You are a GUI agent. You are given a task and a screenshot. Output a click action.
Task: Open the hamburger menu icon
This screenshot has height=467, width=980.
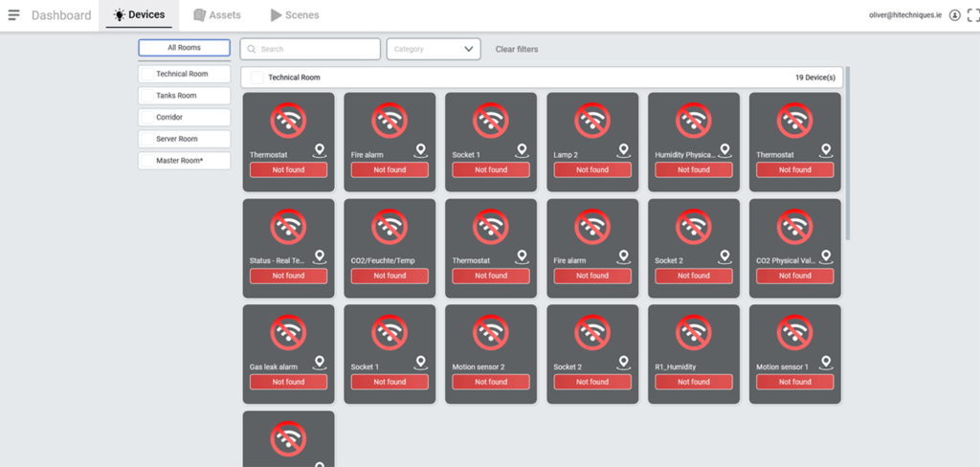[13, 15]
